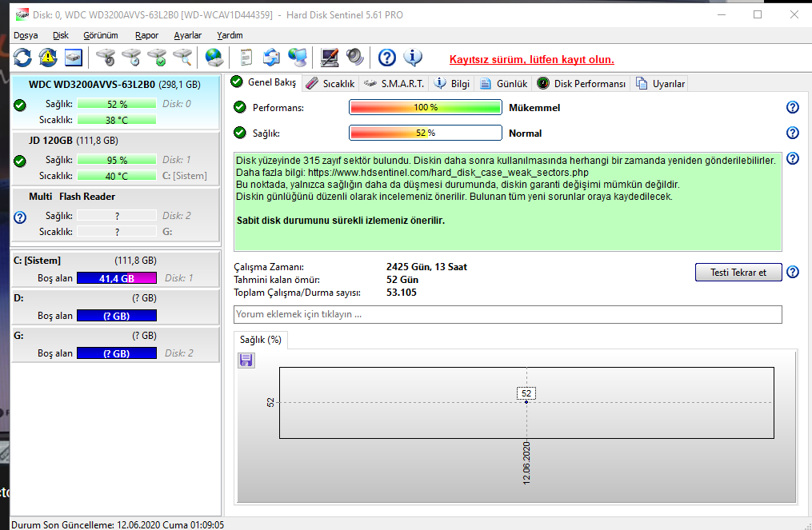Click the 38 °C temperature bar of WDC disk
812x530 pixels.
(117, 120)
